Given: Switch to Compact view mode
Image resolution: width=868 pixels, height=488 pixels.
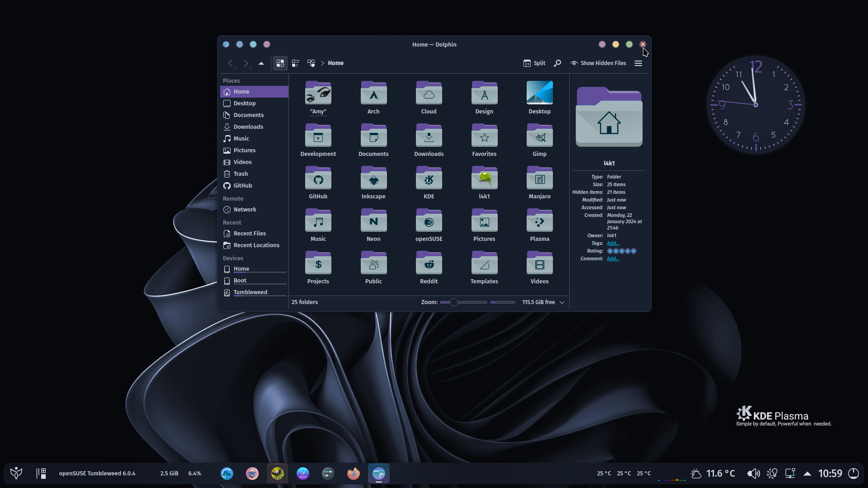Looking at the screenshot, I should click(296, 63).
